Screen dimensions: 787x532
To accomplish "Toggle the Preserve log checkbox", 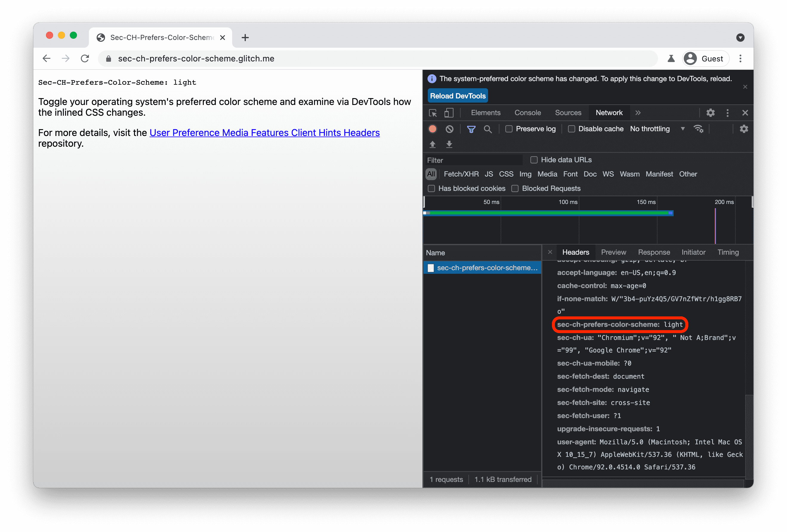I will click(508, 128).
